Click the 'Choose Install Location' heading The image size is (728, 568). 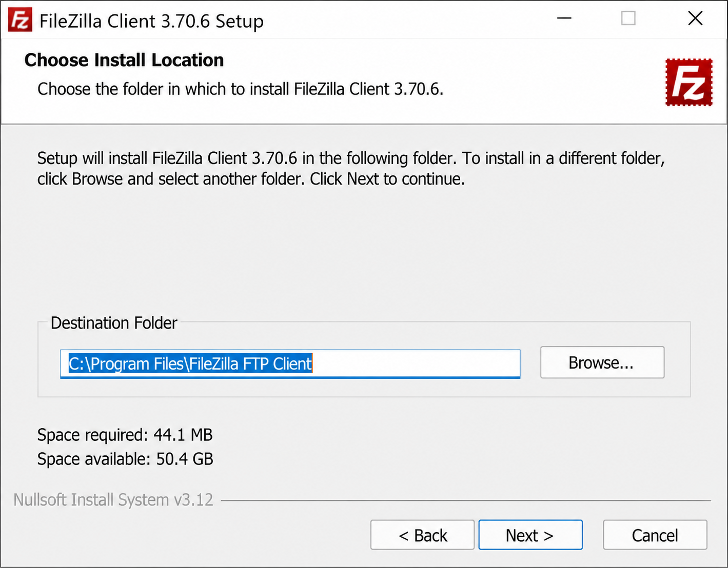point(124,60)
